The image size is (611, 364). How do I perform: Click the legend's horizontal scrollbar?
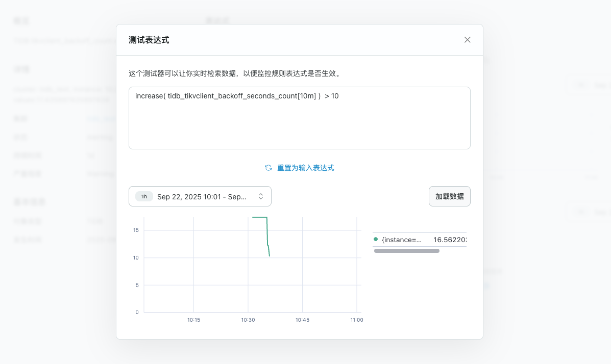coord(406,251)
